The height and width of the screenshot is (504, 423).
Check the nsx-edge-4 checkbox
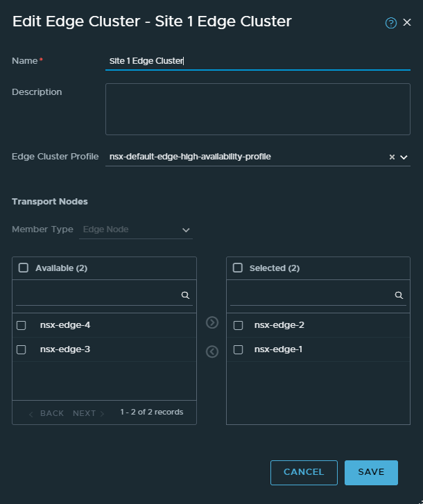click(21, 325)
